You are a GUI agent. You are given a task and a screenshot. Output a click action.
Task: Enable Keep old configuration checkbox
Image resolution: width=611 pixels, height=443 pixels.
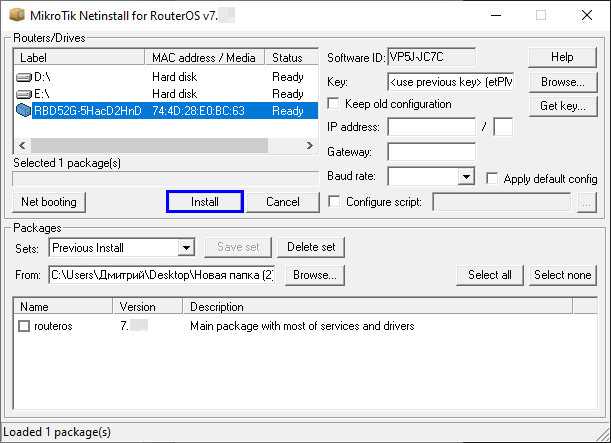click(334, 104)
